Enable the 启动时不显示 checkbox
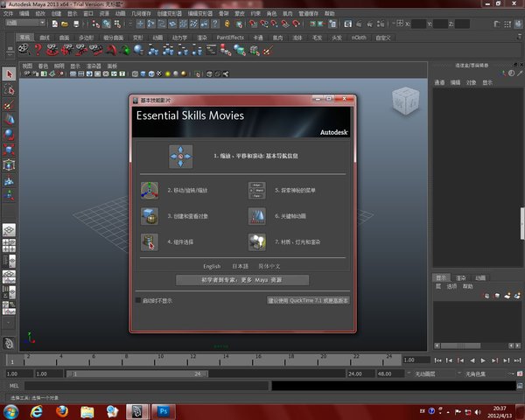 click(137, 300)
